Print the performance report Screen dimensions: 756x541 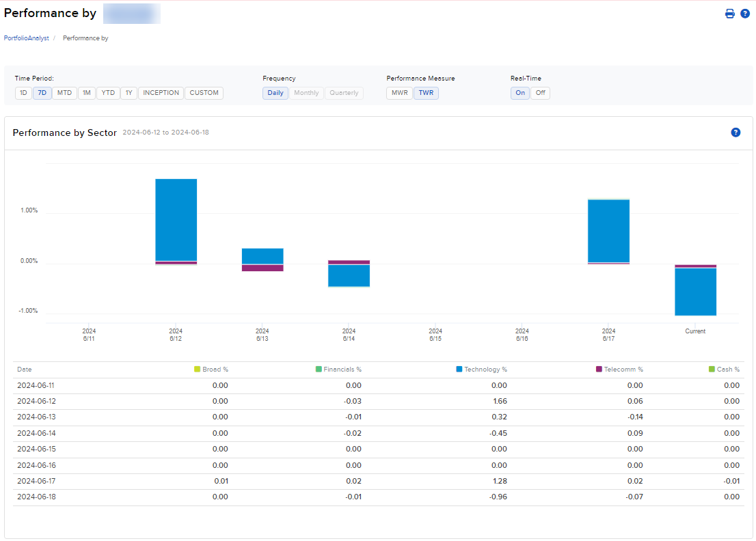pyautogui.click(x=729, y=13)
